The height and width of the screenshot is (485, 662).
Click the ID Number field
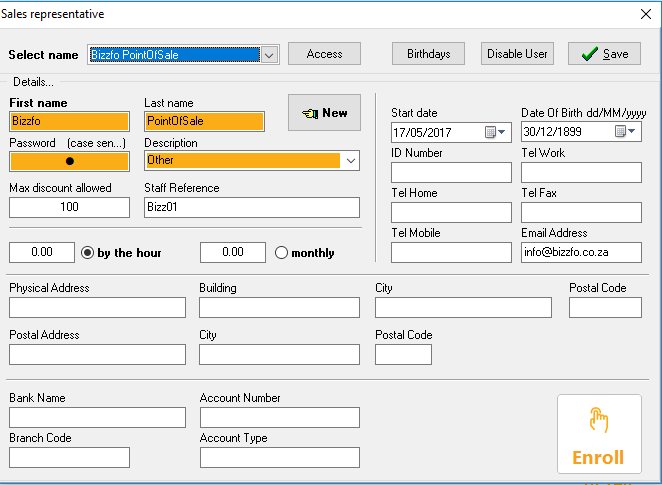(451, 172)
